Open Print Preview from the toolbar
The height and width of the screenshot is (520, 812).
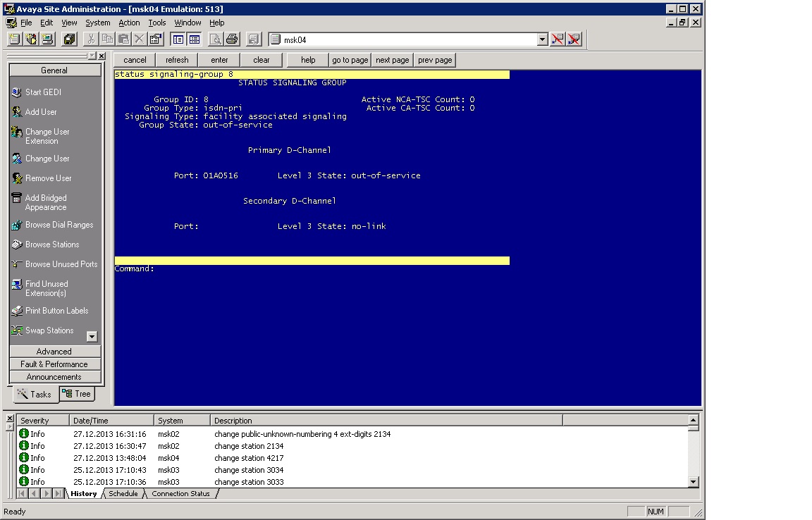[216, 39]
